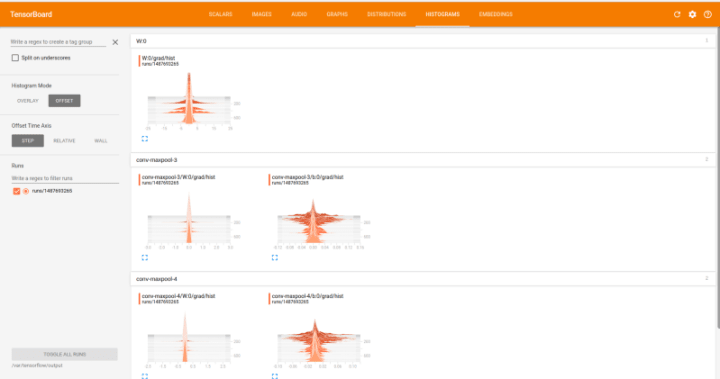
Task: Open the Scalars tab
Action: (x=220, y=14)
